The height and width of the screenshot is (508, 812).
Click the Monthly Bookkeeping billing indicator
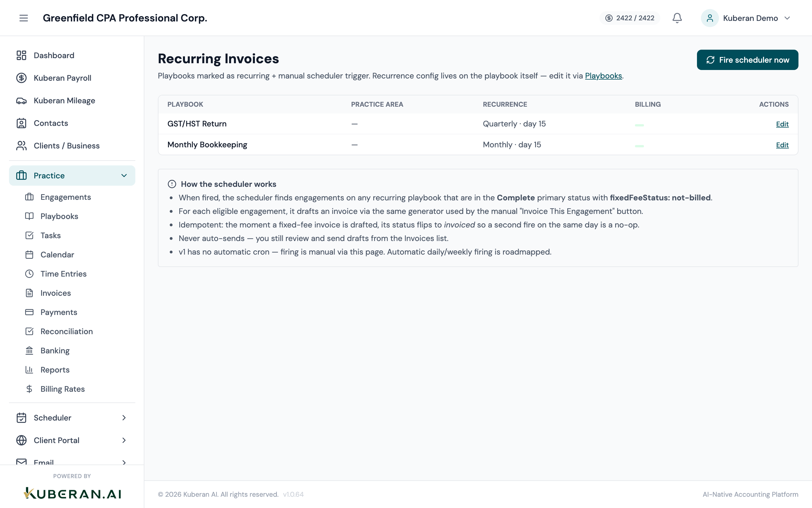click(639, 146)
